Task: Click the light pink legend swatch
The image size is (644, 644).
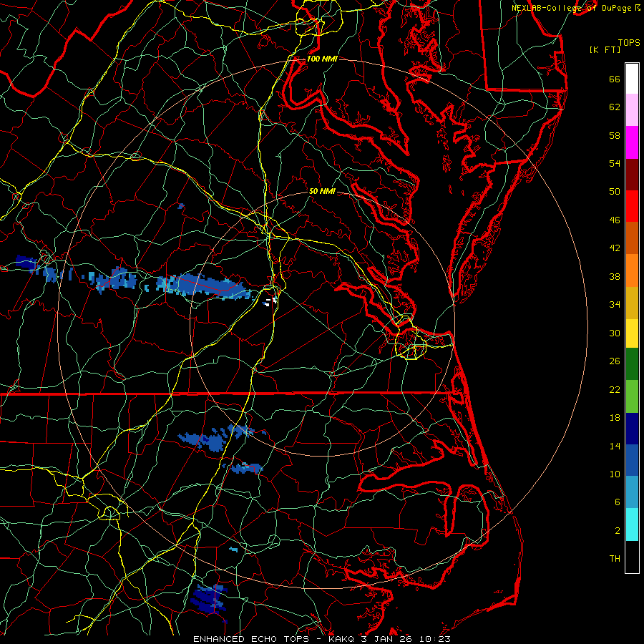Action: (x=632, y=109)
